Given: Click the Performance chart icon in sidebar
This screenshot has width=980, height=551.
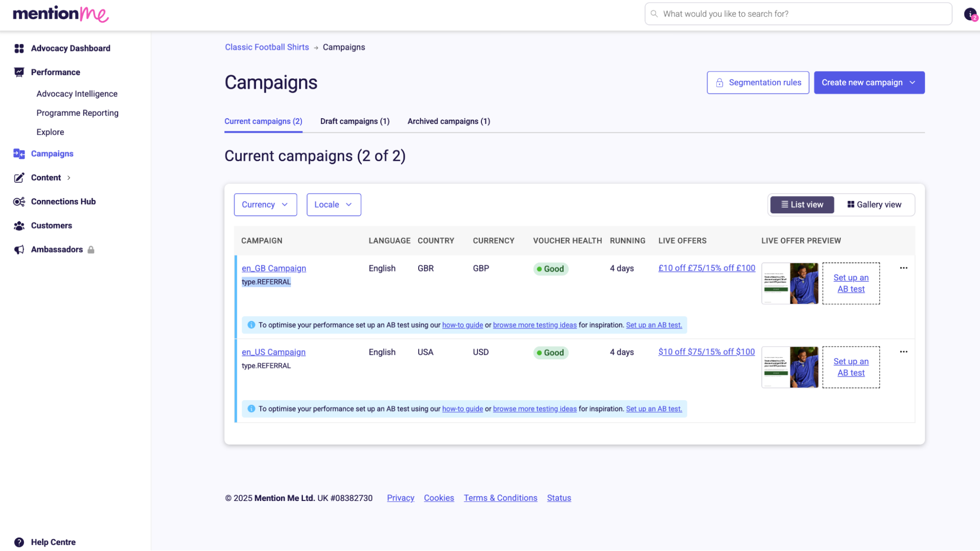Looking at the screenshot, I should pyautogui.click(x=19, y=72).
